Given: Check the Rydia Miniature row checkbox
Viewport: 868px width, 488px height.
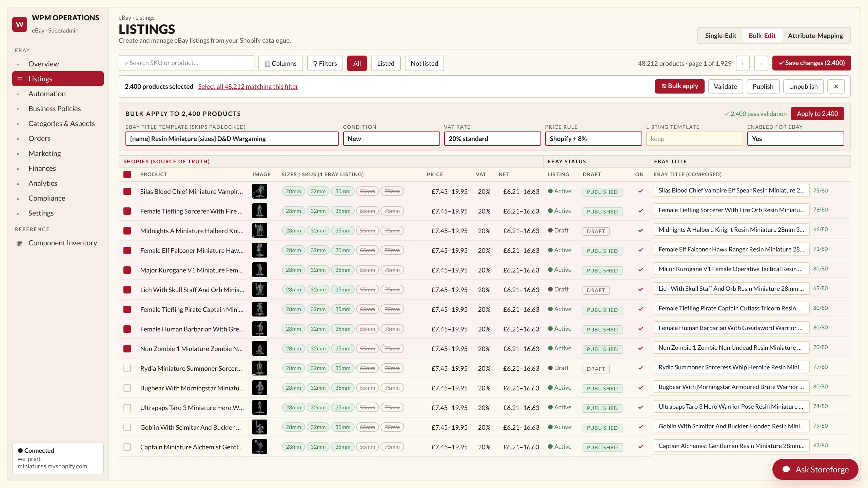Looking at the screenshot, I should [127, 368].
